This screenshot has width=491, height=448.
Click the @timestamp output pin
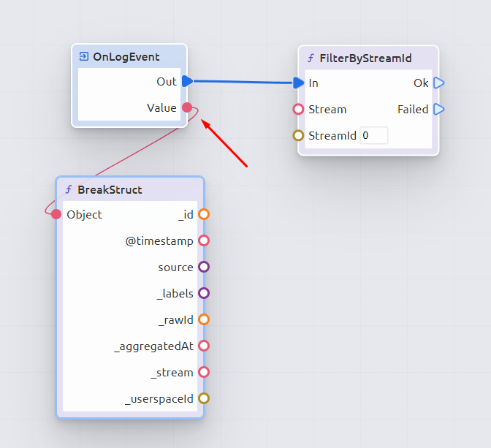click(x=204, y=240)
